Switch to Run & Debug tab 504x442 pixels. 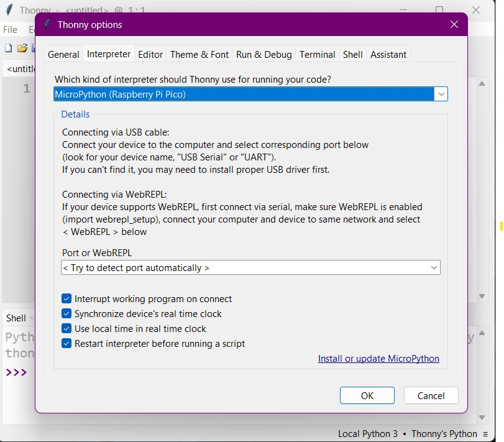pyautogui.click(x=264, y=54)
